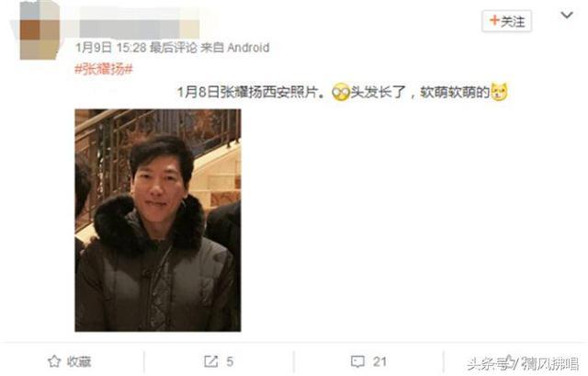Select the 收藏 label
Screen dimensions: 588x376
[79, 361]
